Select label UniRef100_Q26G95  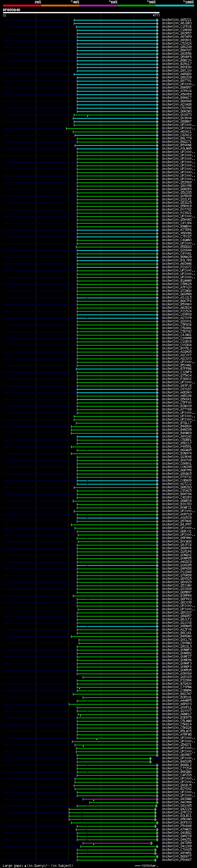[176, 565]
